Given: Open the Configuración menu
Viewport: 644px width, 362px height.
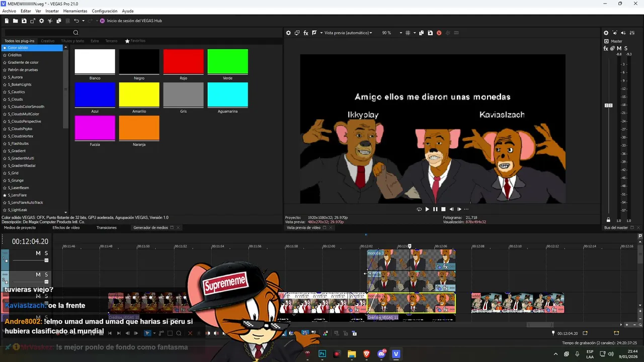Looking at the screenshot, I should 105,11.
